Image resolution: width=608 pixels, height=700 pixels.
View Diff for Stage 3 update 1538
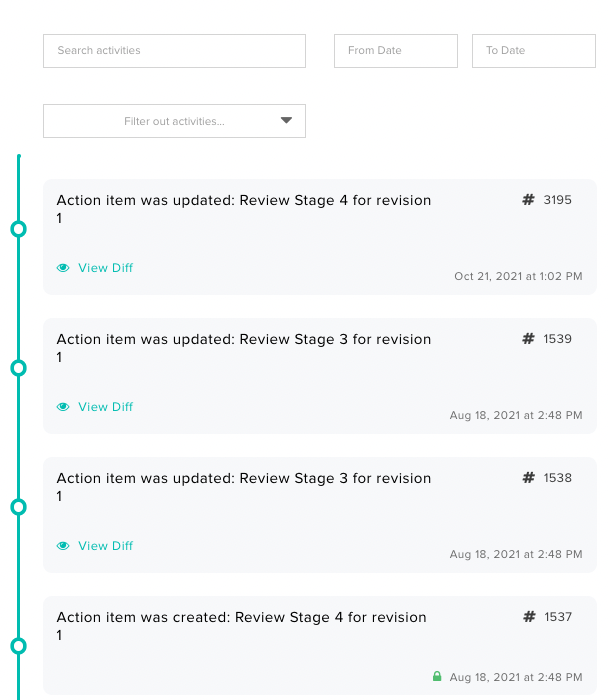[x=105, y=546]
